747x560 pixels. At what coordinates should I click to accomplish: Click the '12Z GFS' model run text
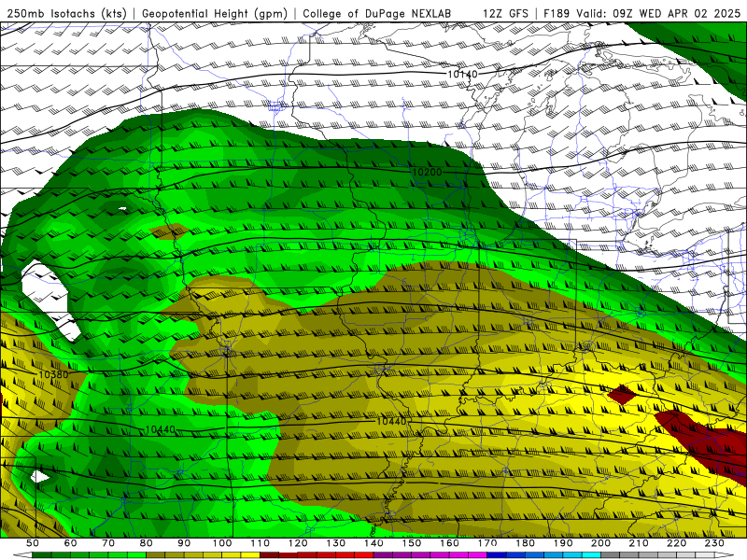505,13
